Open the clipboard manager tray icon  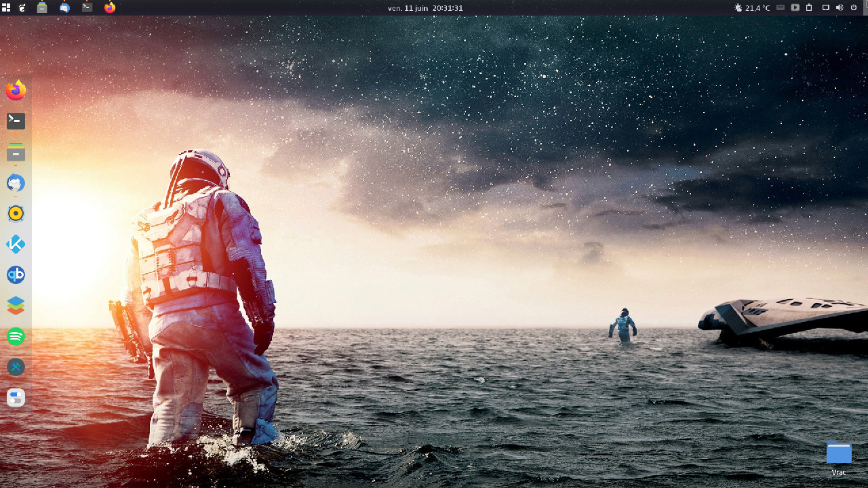coord(809,8)
